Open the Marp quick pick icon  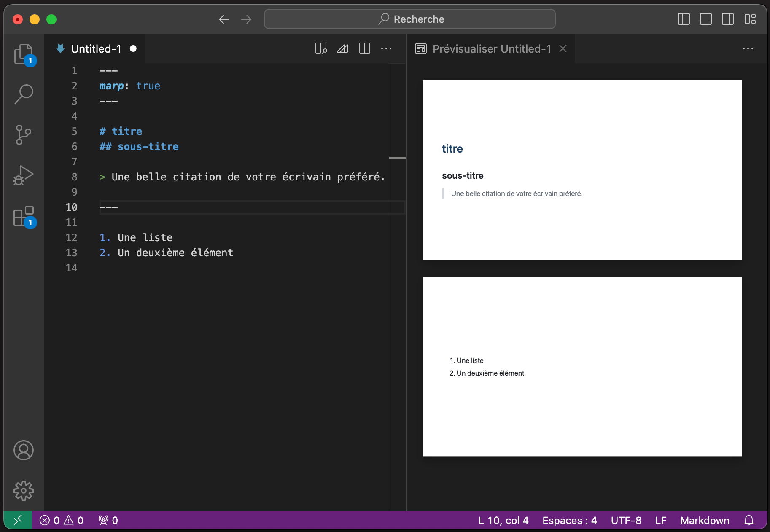pos(343,49)
